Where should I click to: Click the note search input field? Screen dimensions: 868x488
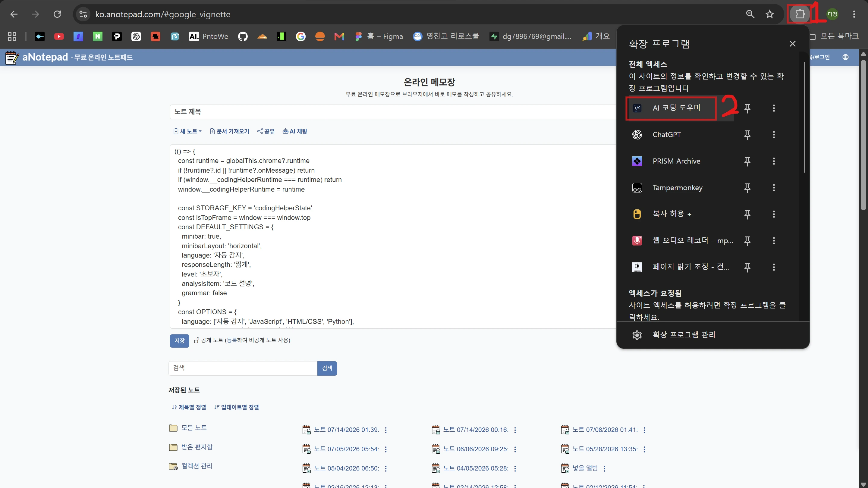click(243, 368)
